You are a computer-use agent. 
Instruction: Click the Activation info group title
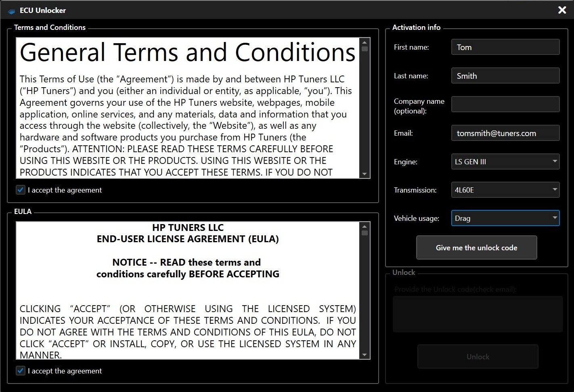point(416,27)
